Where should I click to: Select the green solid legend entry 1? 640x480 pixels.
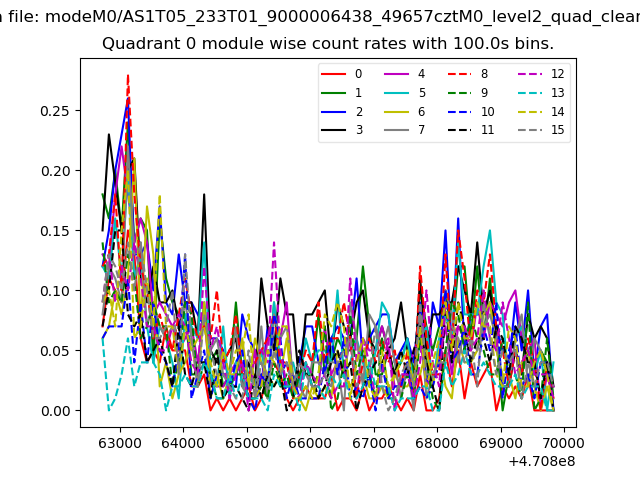[x=345, y=93]
